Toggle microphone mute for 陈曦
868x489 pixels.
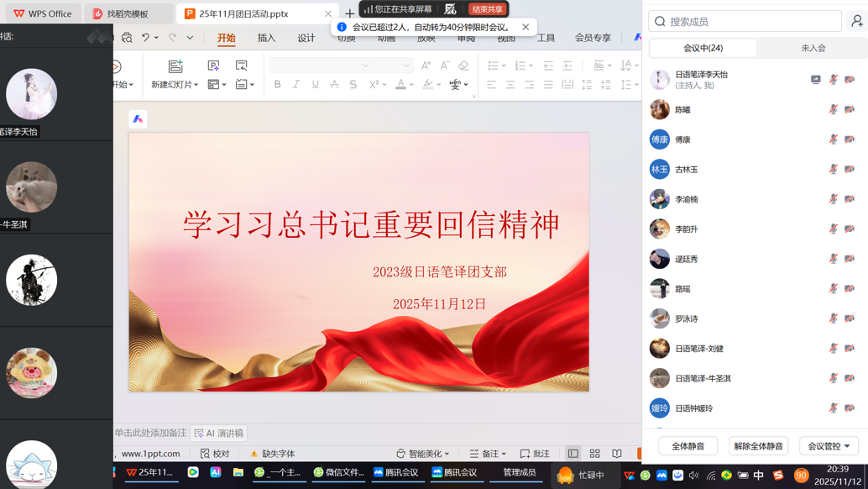click(x=833, y=109)
